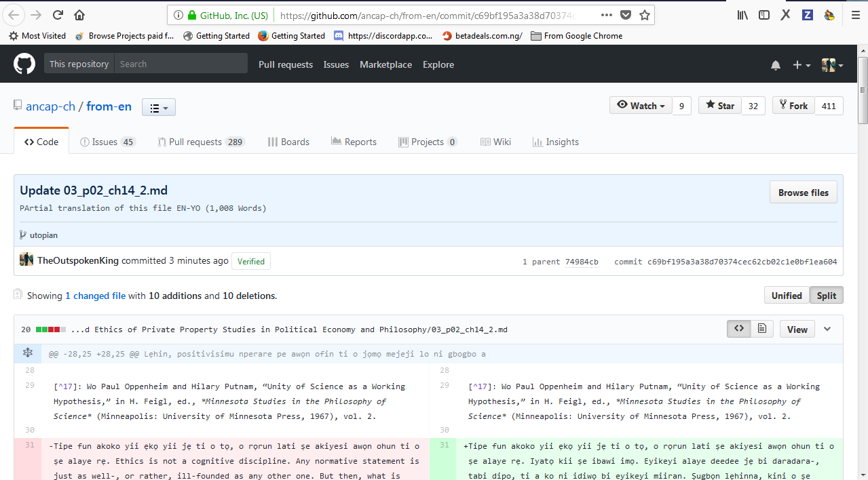868x480 pixels.
Task: Select the Pull requests 289 tab
Action: (202, 142)
